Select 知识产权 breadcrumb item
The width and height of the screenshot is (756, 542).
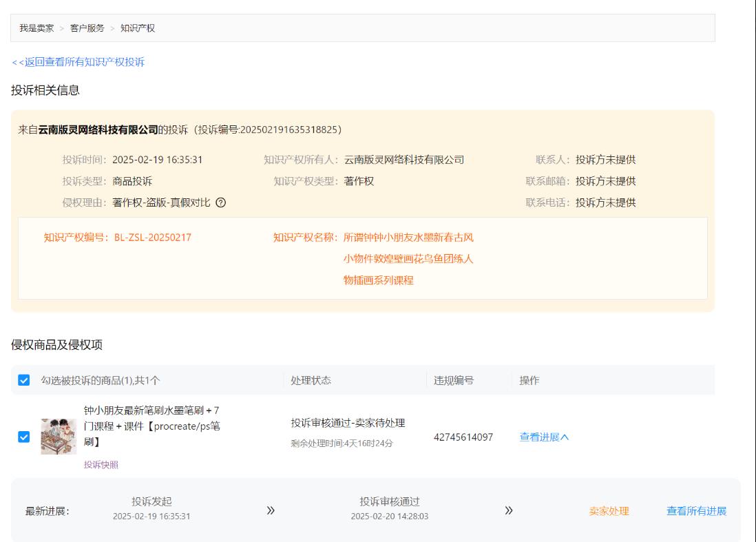tap(138, 28)
